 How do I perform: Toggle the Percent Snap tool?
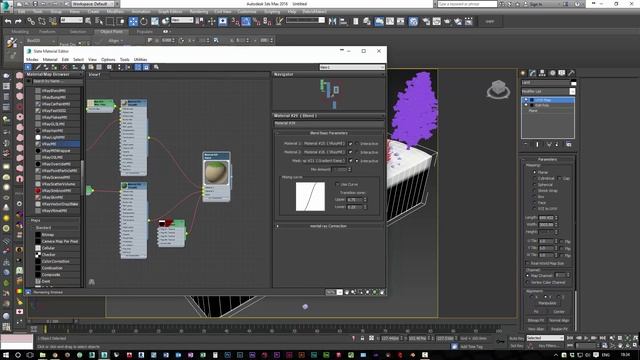coord(257,21)
